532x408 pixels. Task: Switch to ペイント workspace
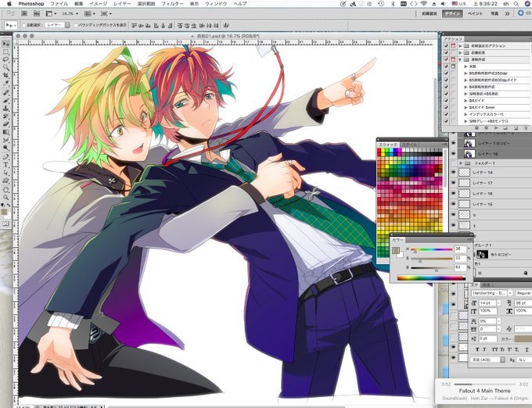pyautogui.click(x=475, y=13)
